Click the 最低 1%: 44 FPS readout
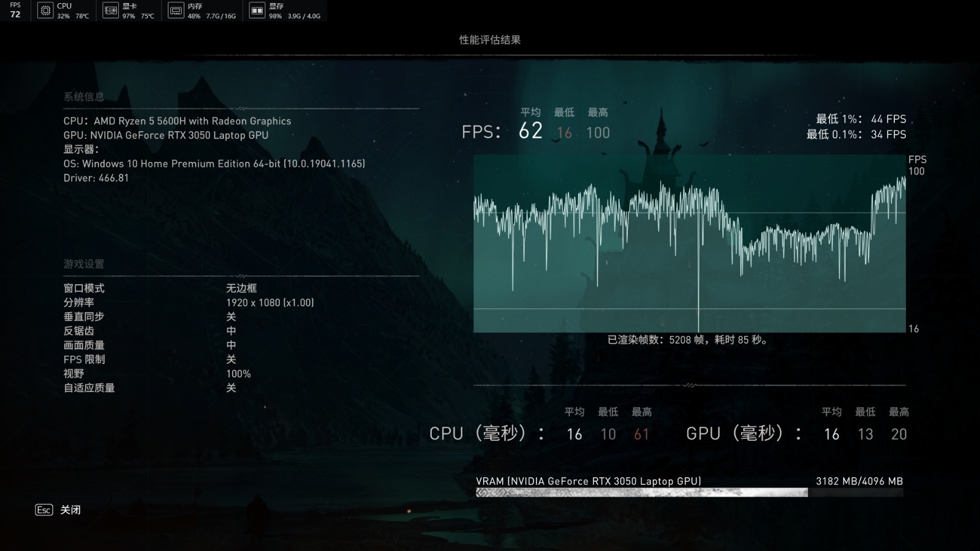Image resolution: width=980 pixels, height=551 pixels. click(861, 119)
